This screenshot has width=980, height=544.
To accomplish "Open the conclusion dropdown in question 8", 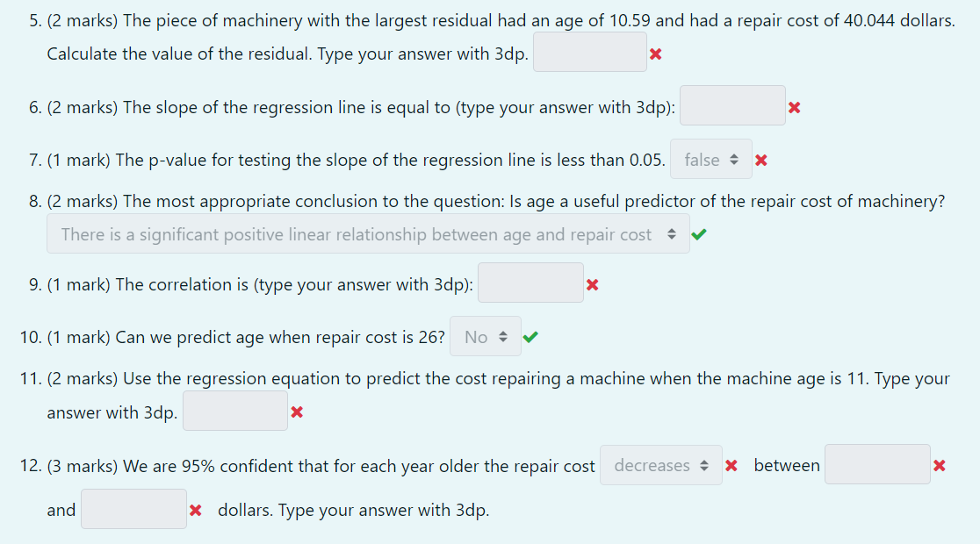I will (x=368, y=233).
